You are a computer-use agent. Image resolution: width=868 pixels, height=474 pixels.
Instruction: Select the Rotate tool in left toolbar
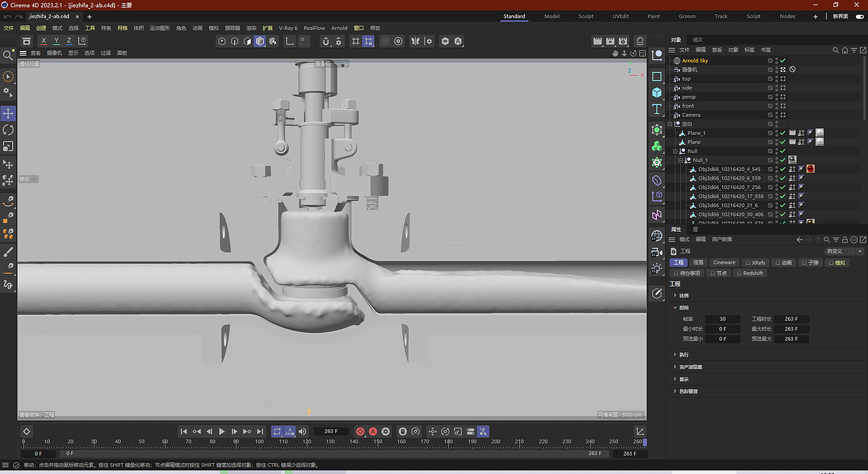pos(8,130)
